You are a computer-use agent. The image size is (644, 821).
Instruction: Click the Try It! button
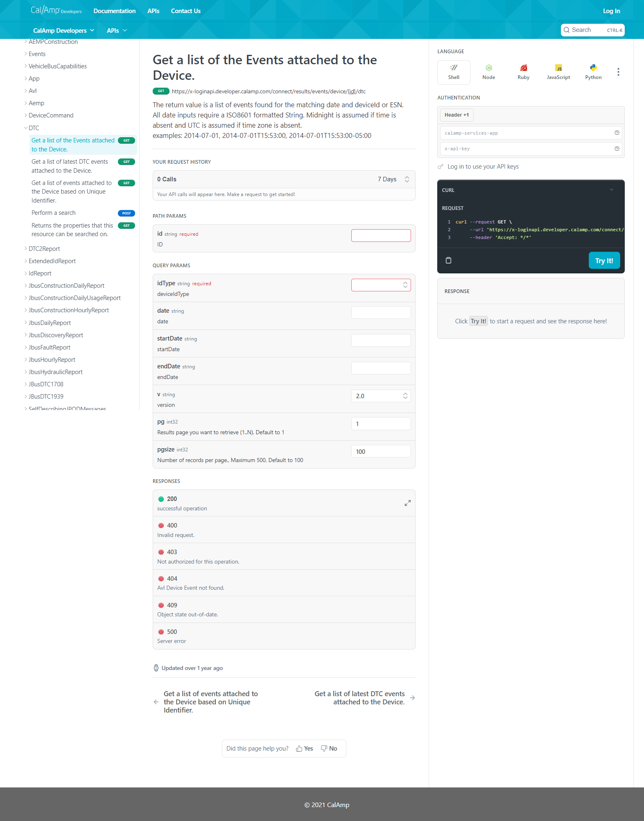tap(604, 261)
